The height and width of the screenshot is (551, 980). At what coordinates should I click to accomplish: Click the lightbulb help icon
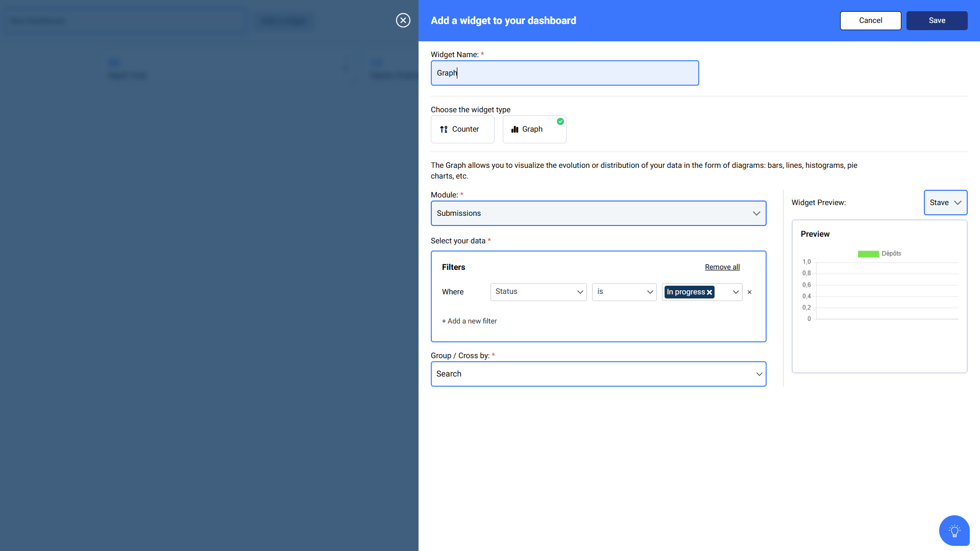954,531
